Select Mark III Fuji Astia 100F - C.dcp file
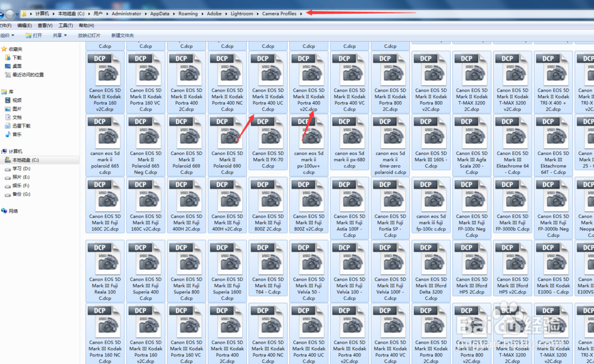Viewport: 594px width, 364px height. coord(350,208)
